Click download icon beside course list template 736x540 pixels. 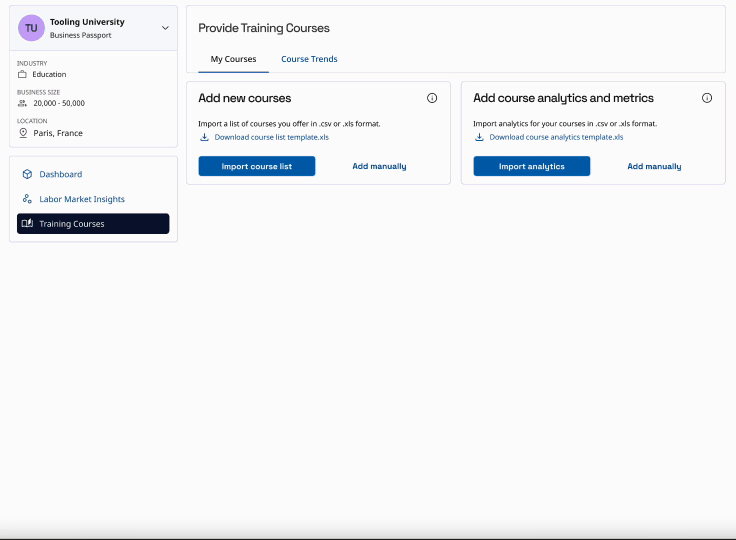coord(204,137)
